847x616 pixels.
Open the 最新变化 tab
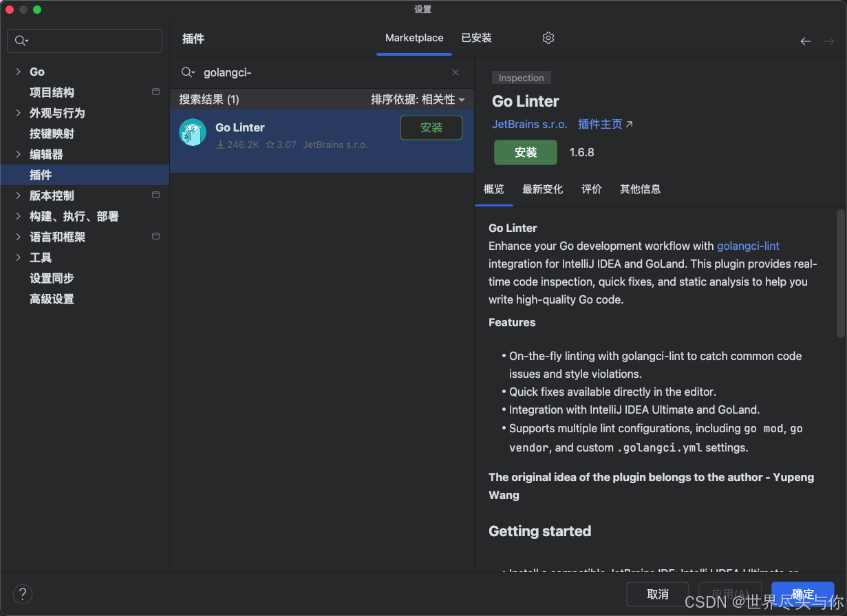point(542,189)
